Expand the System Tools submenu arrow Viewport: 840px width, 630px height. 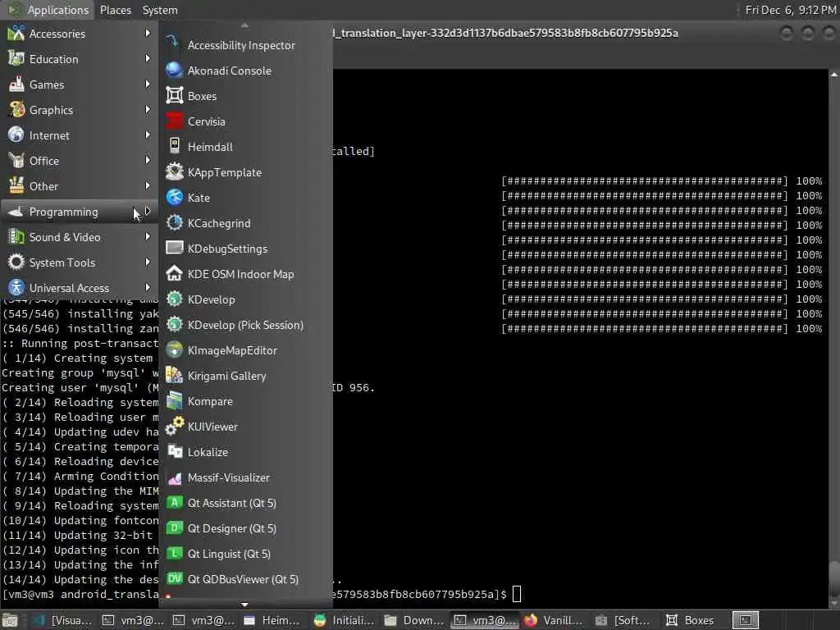tap(148, 262)
